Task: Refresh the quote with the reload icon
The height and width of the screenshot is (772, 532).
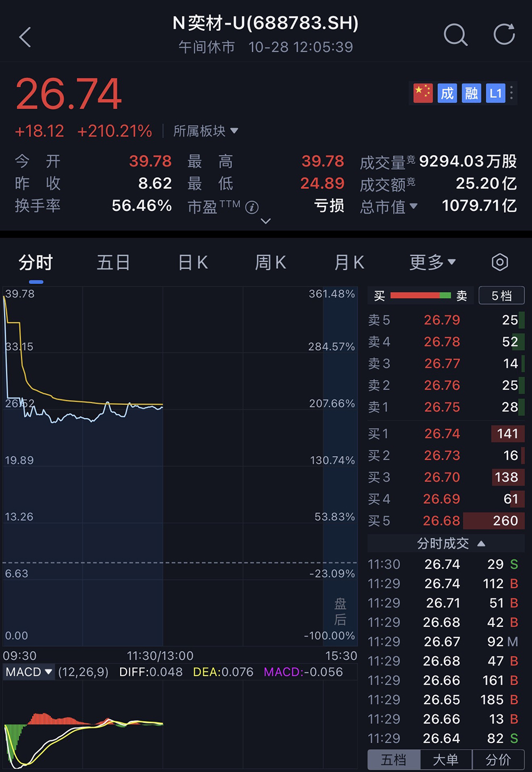Action: 503,34
